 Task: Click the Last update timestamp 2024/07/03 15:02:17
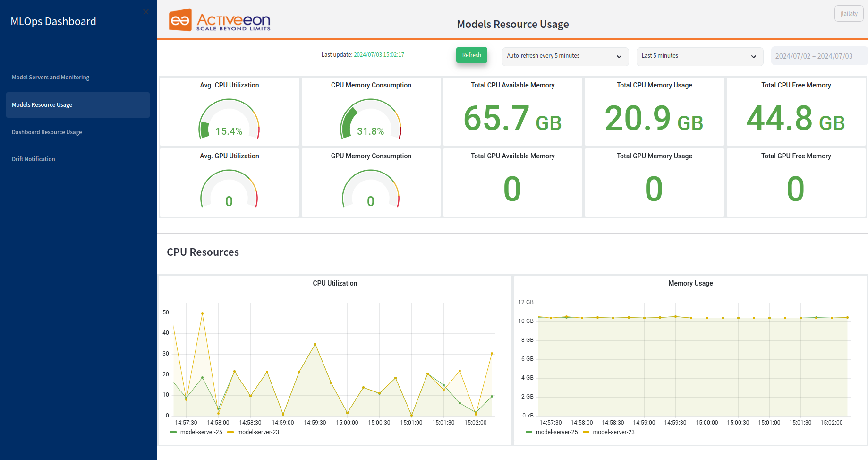pyautogui.click(x=379, y=55)
